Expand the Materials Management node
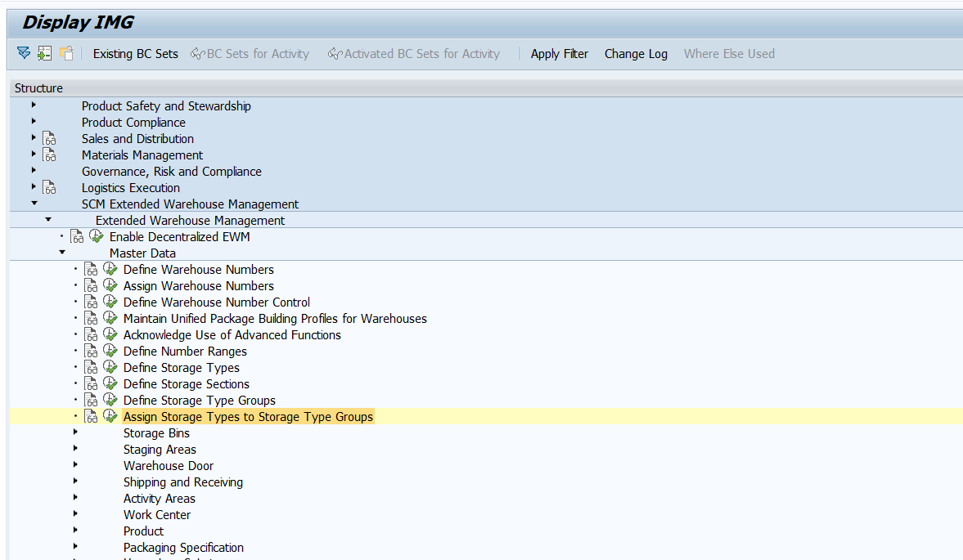The width and height of the screenshot is (963, 560). 34,154
